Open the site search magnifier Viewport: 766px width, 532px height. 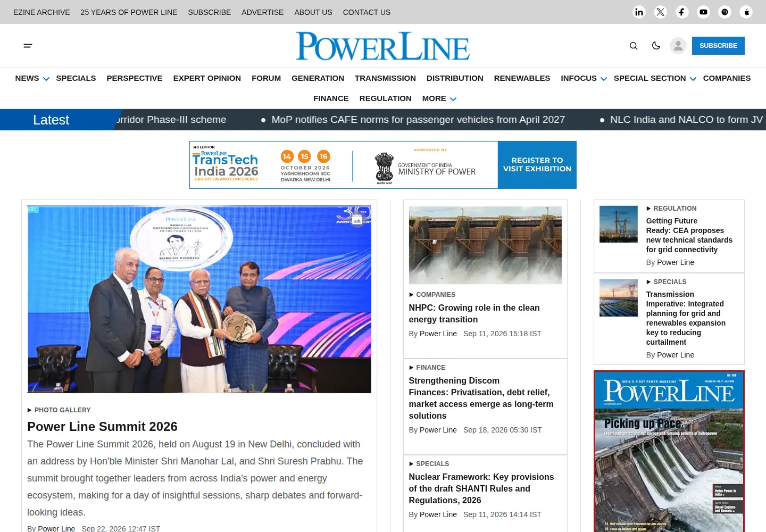(634, 46)
